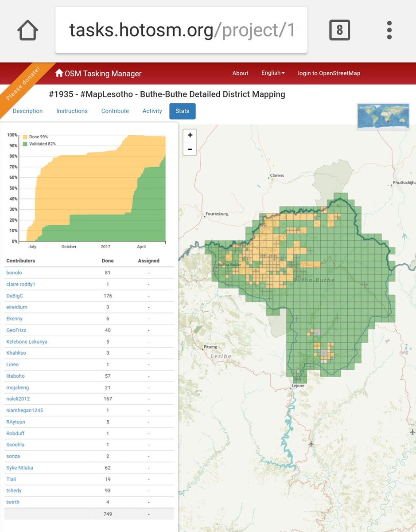The image size is (416, 532).
Task: Open contributor sonza's profile
Action: click(13, 456)
